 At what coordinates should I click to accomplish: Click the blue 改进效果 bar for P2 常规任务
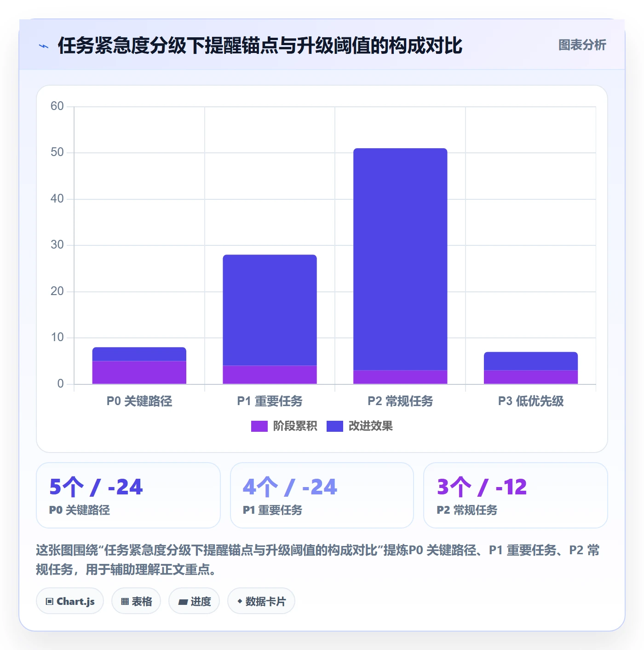click(x=400, y=259)
